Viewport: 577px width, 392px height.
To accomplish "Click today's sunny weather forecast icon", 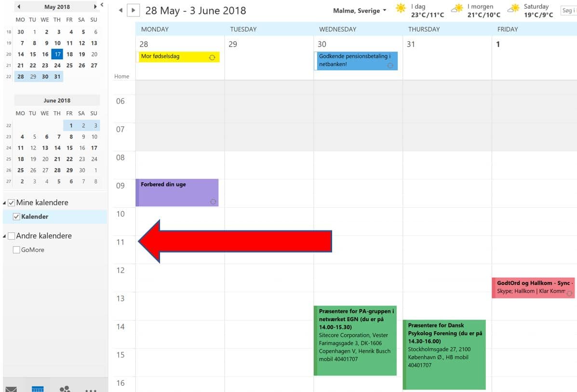I will pyautogui.click(x=401, y=8).
